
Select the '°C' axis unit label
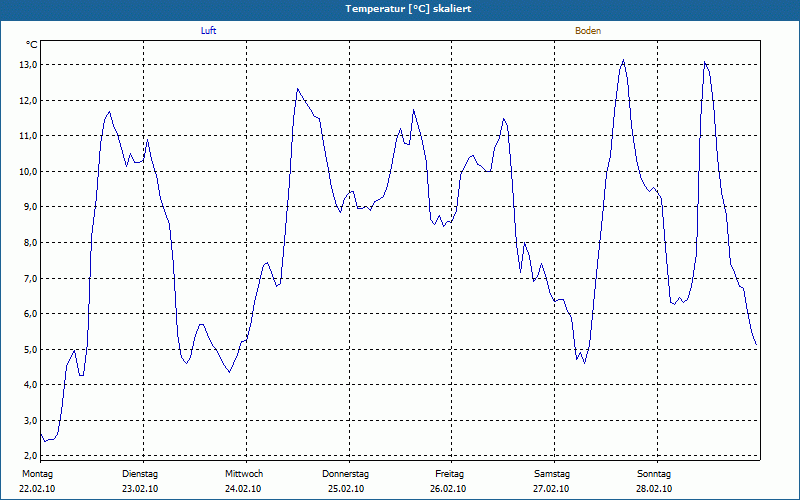tap(32, 45)
